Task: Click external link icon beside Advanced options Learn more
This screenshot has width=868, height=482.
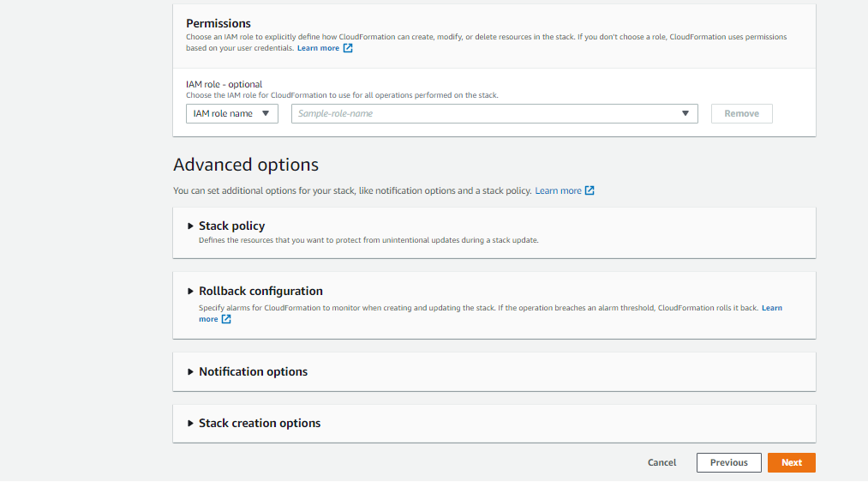Action: (590, 190)
